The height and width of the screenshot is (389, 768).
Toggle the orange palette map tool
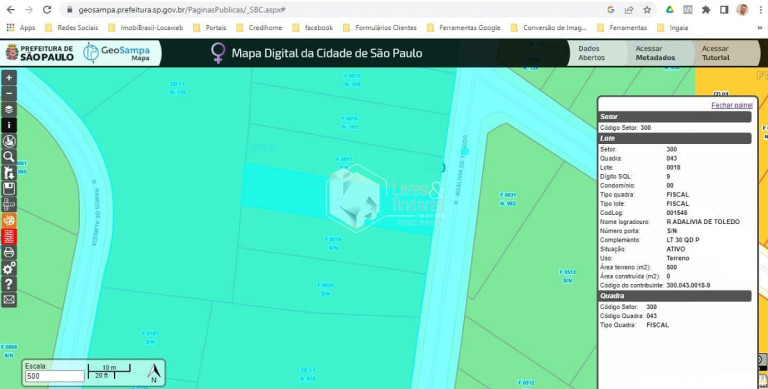tap(9, 221)
